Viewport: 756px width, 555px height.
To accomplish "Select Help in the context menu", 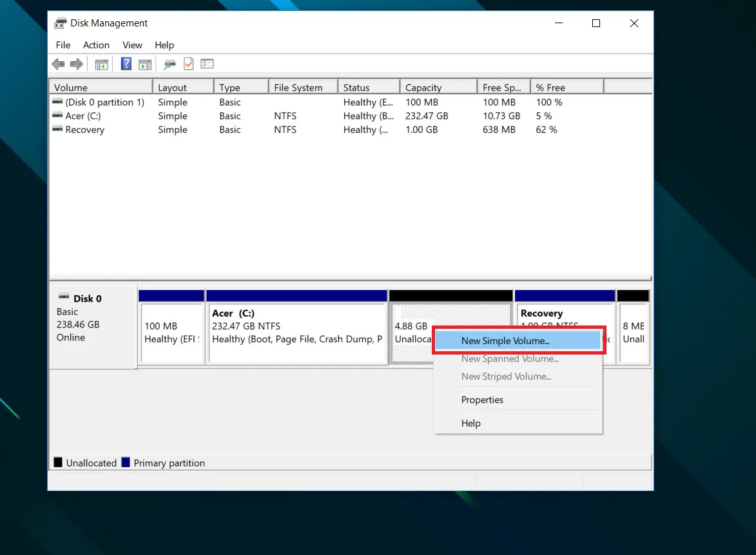I will (518, 424).
